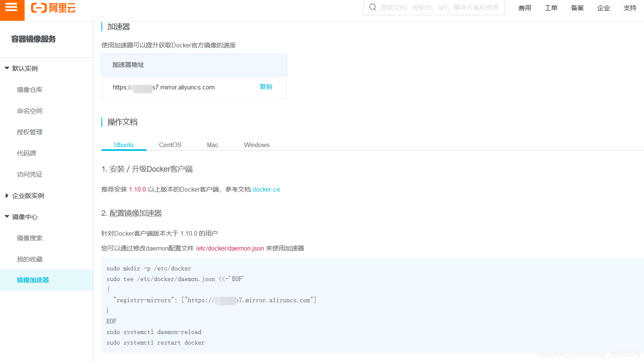The width and height of the screenshot is (644, 362).
Task: Click the 复制 link to copy the address
Action: tap(266, 87)
